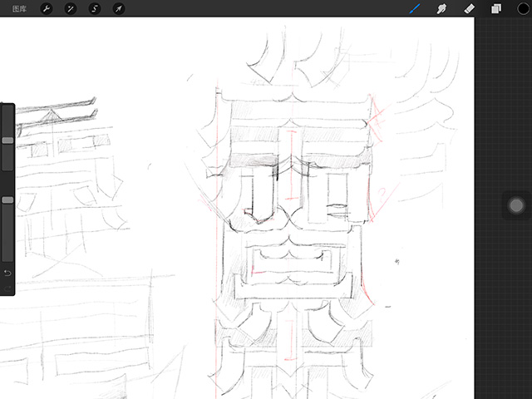This screenshot has width=532, height=399.
Task: Open the Adjustments magic wand menu
Action: [71, 8]
